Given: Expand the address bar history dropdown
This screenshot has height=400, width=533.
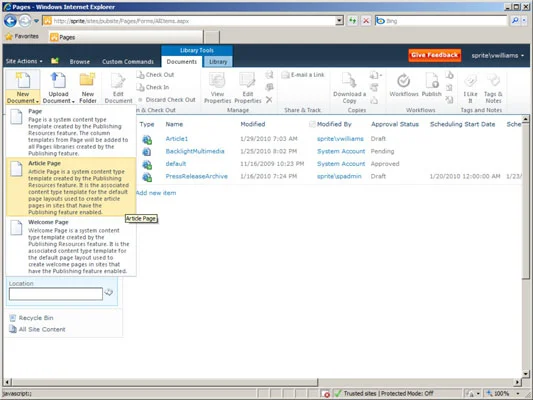Looking at the screenshot, I should tap(339, 21).
